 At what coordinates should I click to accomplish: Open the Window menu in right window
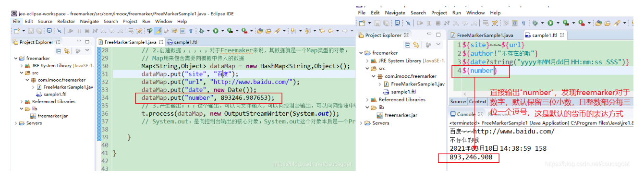click(475, 12)
